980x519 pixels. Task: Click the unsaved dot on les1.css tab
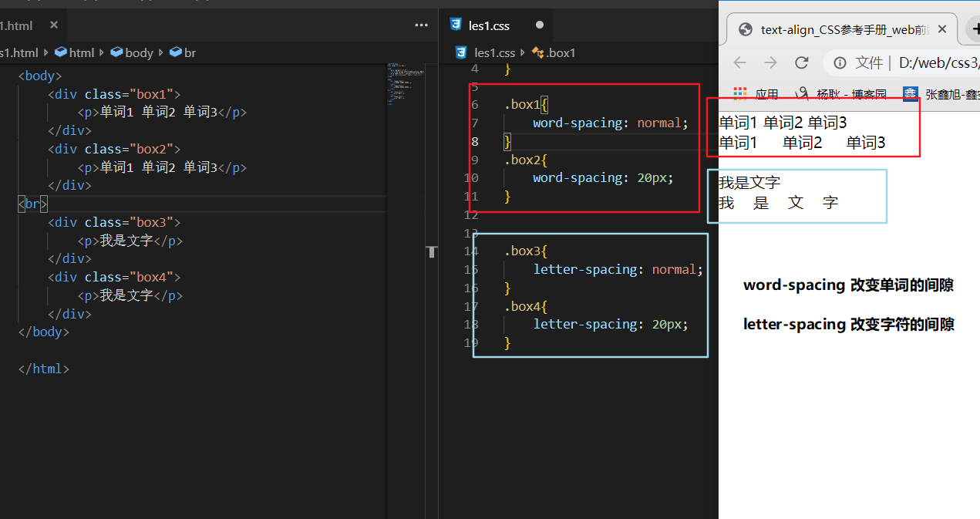click(540, 25)
